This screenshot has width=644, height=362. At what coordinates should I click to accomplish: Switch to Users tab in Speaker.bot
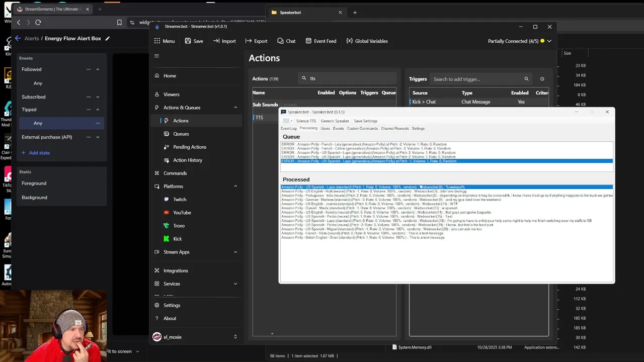click(326, 128)
